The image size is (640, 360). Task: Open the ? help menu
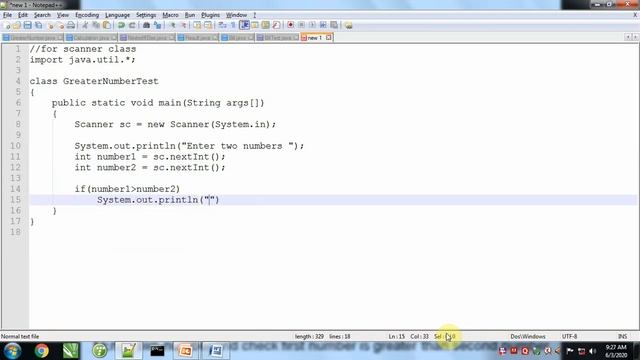point(254,15)
